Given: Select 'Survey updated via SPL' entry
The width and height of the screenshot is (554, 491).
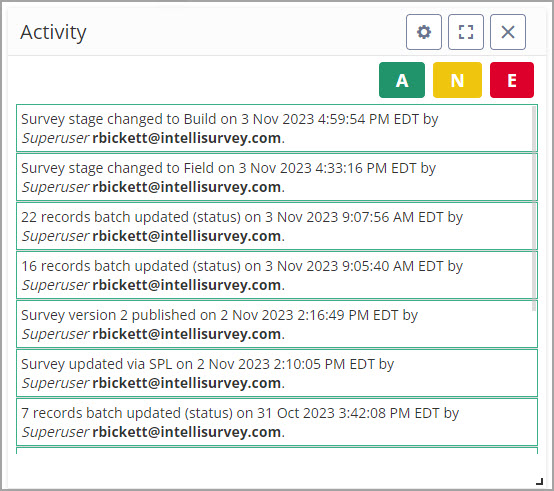Looking at the screenshot, I should (x=277, y=373).
